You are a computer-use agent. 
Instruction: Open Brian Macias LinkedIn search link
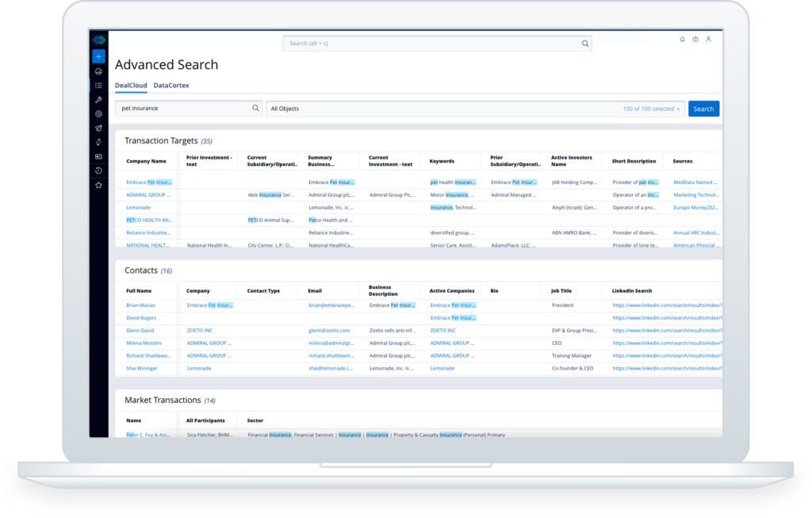pyautogui.click(x=668, y=305)
